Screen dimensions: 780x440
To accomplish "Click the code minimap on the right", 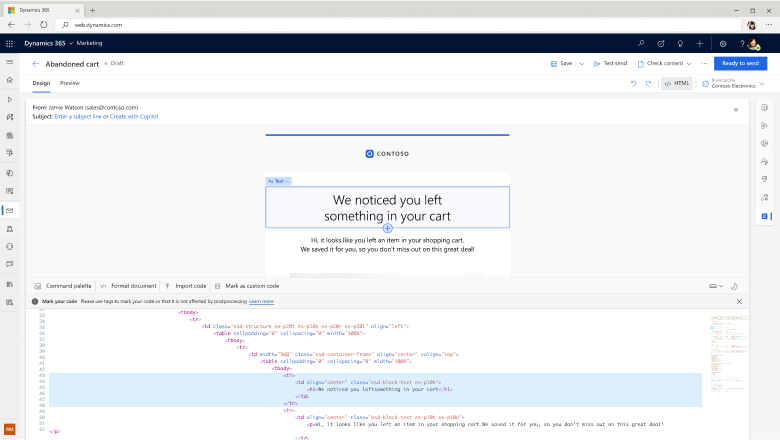I will [729, 353].
